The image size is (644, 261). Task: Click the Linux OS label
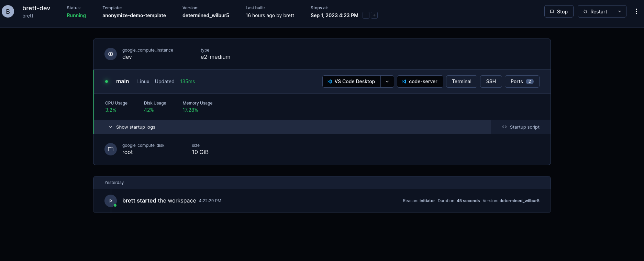(x=143, y=81)
